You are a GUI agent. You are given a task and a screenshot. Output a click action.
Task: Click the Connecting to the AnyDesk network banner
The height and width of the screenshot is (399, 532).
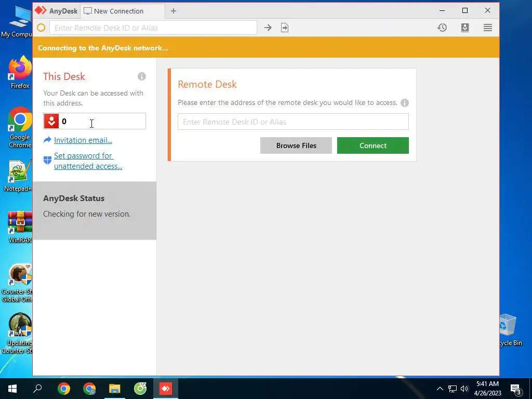(266, 47)
